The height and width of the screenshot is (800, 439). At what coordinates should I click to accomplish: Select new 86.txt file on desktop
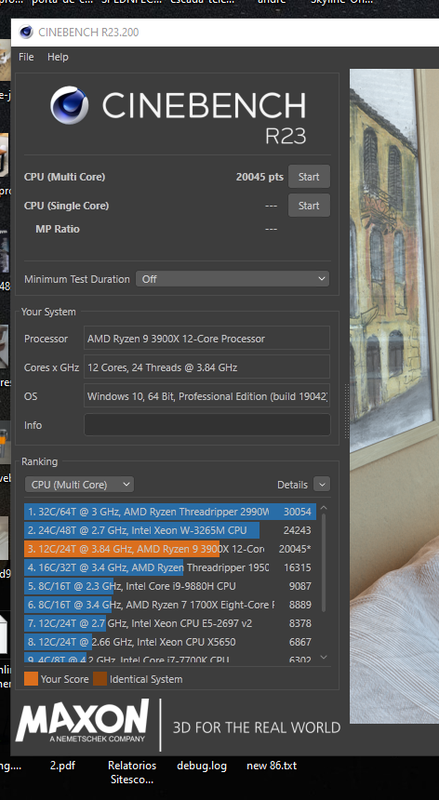(x=271, y=766)
